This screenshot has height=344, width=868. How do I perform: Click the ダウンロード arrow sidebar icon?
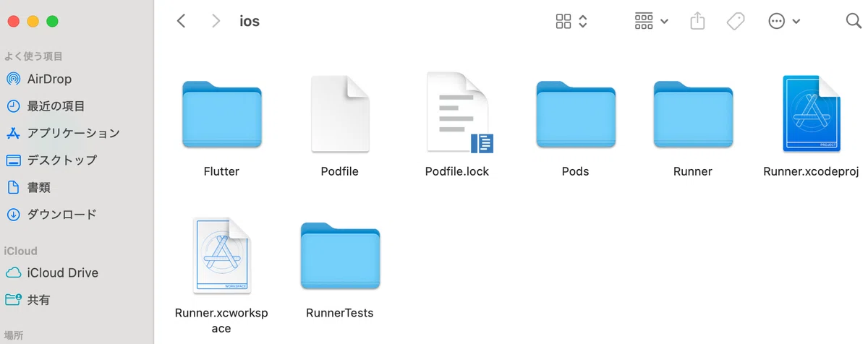[13, 214]
